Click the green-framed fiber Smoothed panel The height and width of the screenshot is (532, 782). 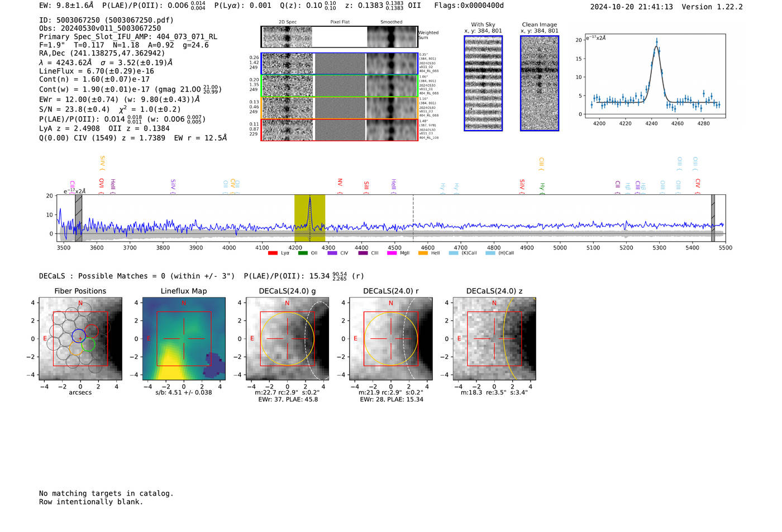coord(392,86)
